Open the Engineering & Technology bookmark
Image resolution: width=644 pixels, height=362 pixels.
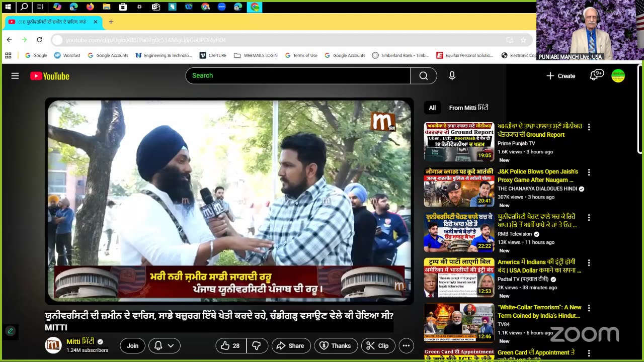click(164, 55)
